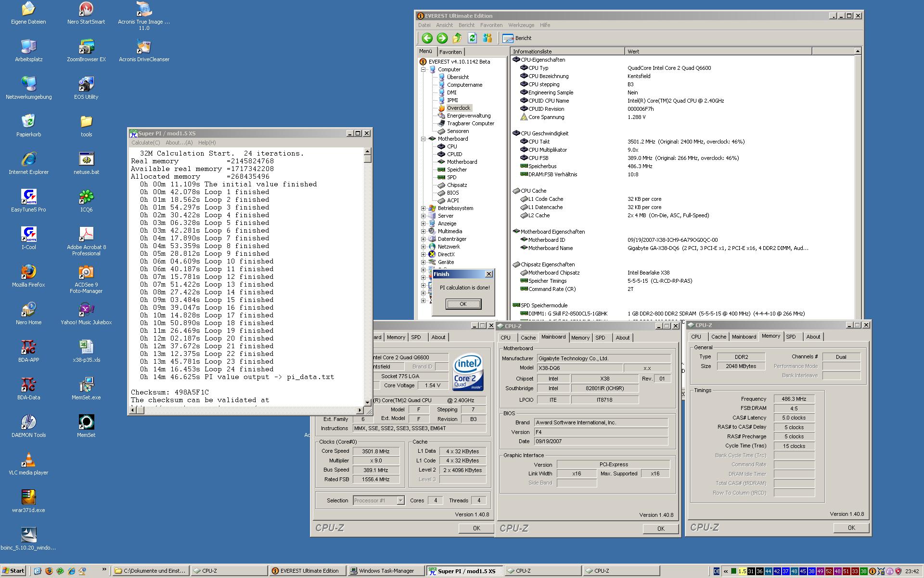Open the Datei menu in EVEREST

(424, 25)
